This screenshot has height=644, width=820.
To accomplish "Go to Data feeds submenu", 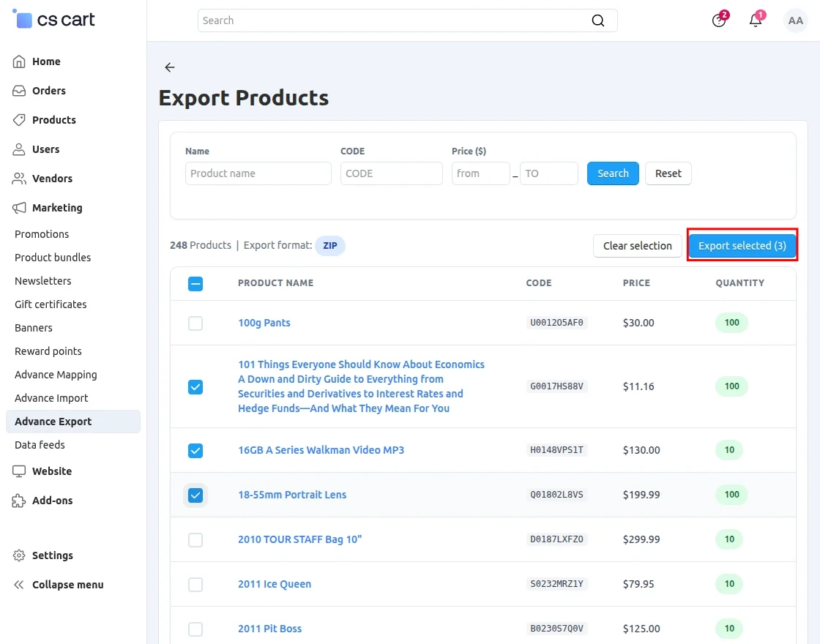I will coord(40,445).
